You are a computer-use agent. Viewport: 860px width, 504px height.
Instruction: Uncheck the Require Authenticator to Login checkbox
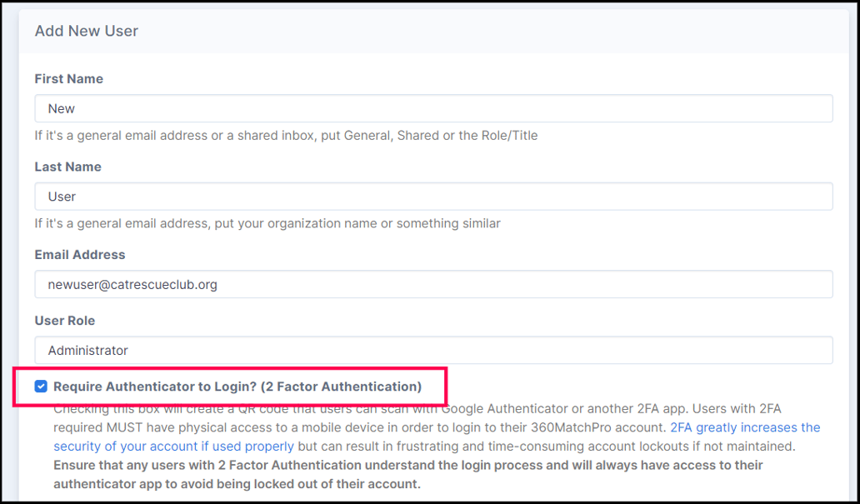coord(41,386)
